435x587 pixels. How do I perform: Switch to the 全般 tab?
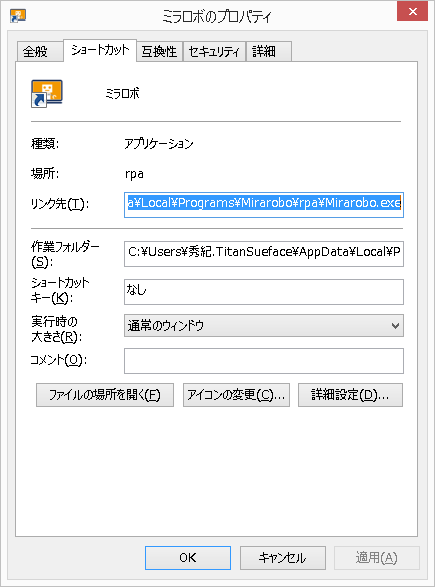[x=40, y=52]
